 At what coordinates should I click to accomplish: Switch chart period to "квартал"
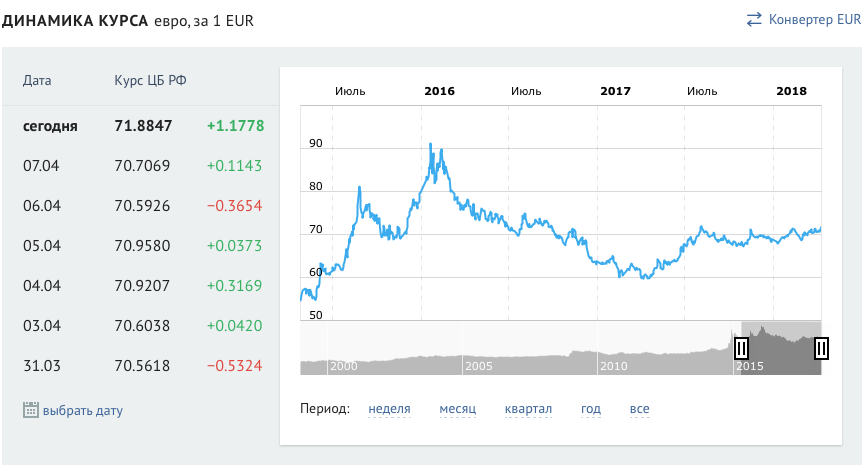(528, 409)
